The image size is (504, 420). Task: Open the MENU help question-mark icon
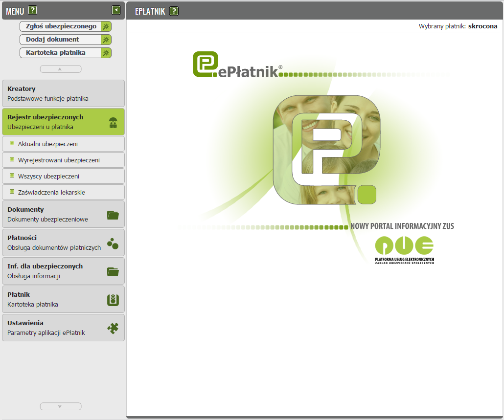pos(32,11)
